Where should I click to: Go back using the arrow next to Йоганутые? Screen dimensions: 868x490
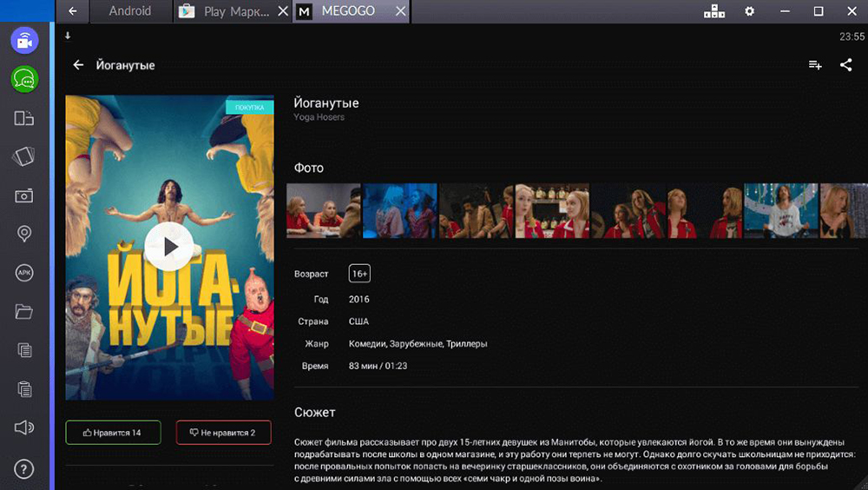pos(78,65)
